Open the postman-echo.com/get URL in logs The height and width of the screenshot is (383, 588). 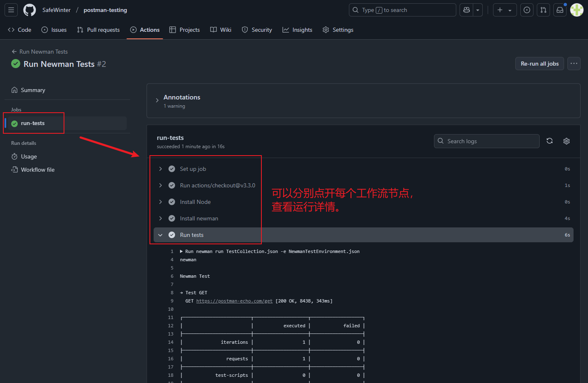click(x=234, y=301)
